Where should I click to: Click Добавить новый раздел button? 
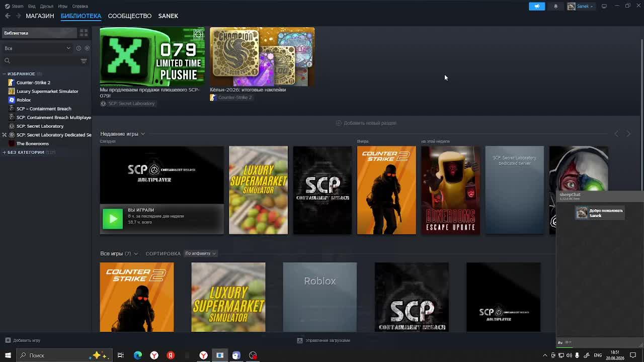pyautogui.click(x=366, y=123)
